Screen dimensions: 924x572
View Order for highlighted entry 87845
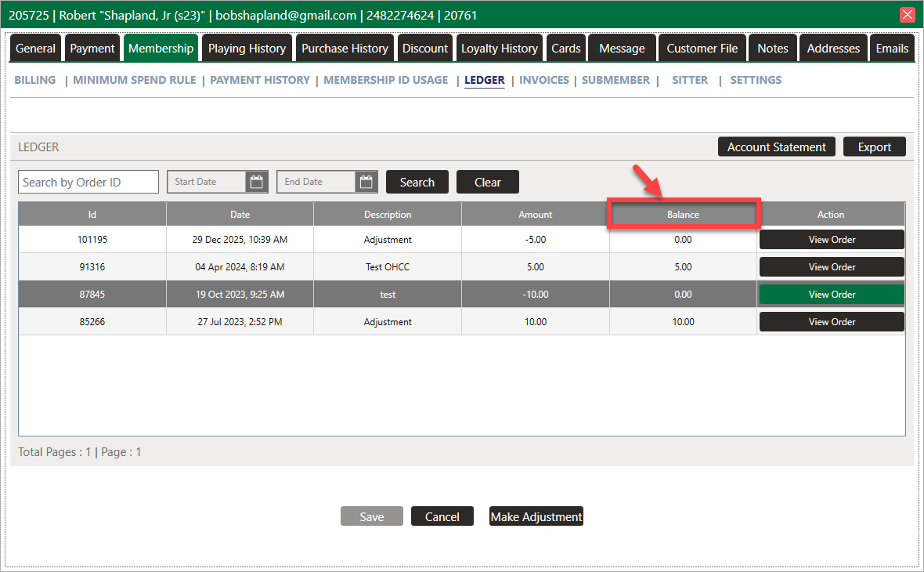tap(832, 295)
